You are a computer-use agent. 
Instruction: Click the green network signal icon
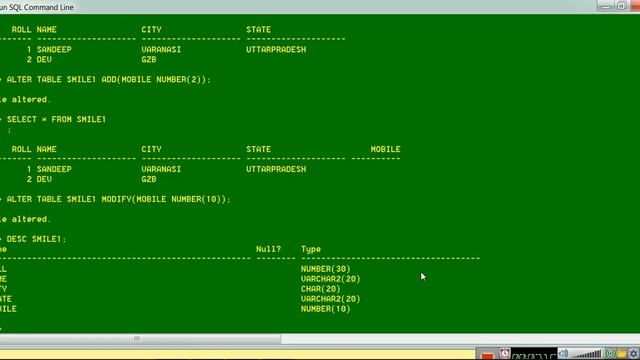[611, 354]
